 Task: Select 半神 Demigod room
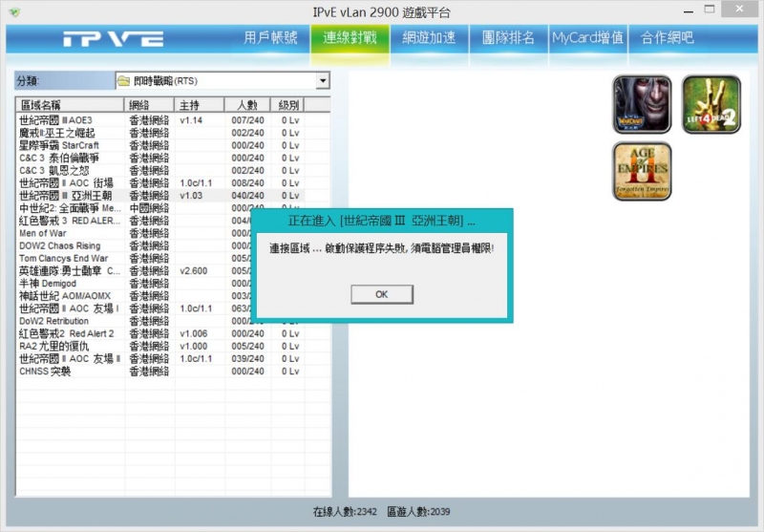[x=134, y=284]
